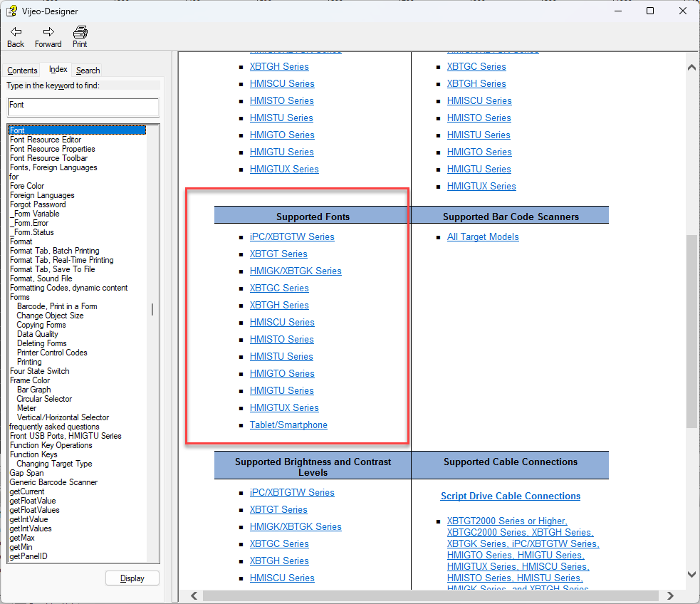Viewport: 700px width, 604px height.
Task: Click the content vertical scrollbar up arrow
Action: point(692,68)
